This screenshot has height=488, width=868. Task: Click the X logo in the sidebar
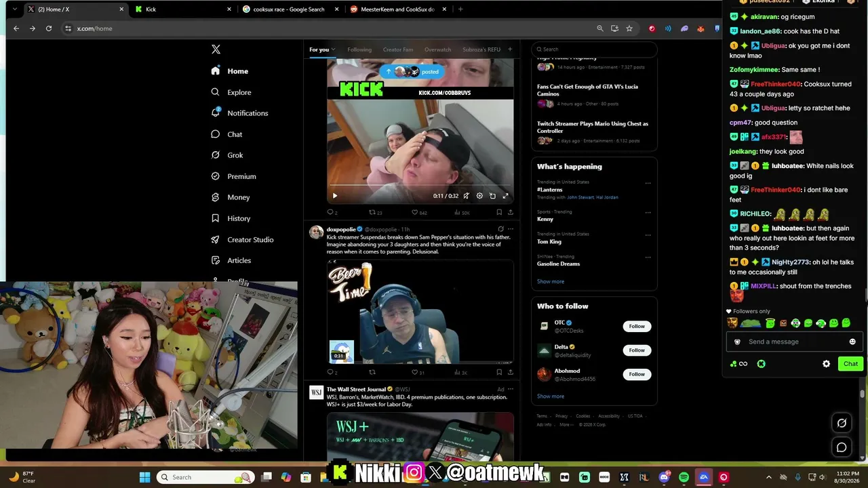(216, 49)
